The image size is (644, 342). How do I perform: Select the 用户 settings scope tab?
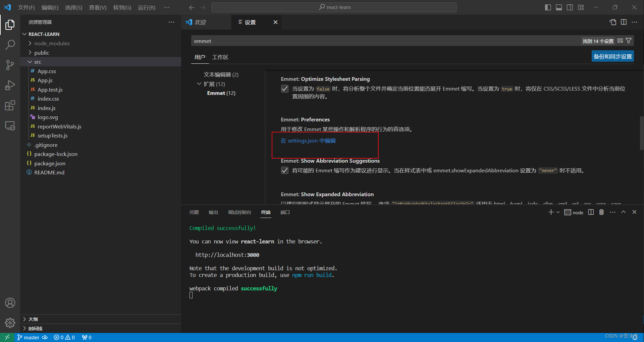(200, 57)
